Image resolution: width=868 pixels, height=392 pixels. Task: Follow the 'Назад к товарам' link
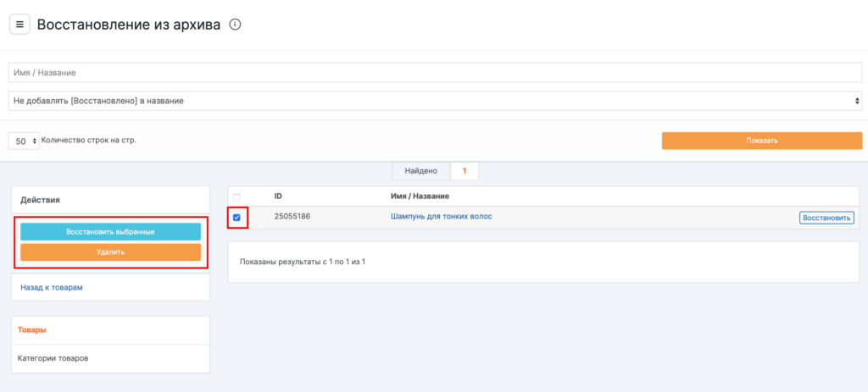coord(51,288)
